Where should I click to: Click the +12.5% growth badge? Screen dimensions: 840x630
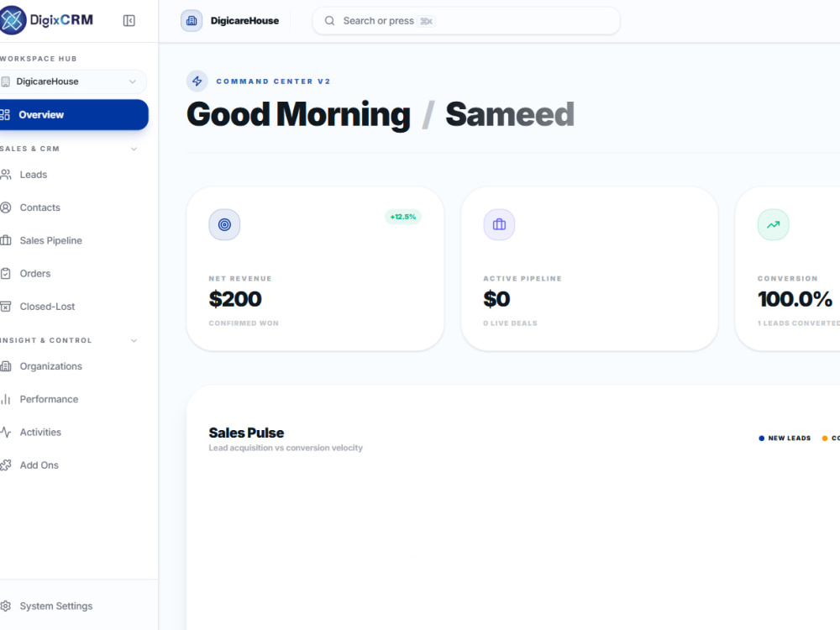pos(403,217)
